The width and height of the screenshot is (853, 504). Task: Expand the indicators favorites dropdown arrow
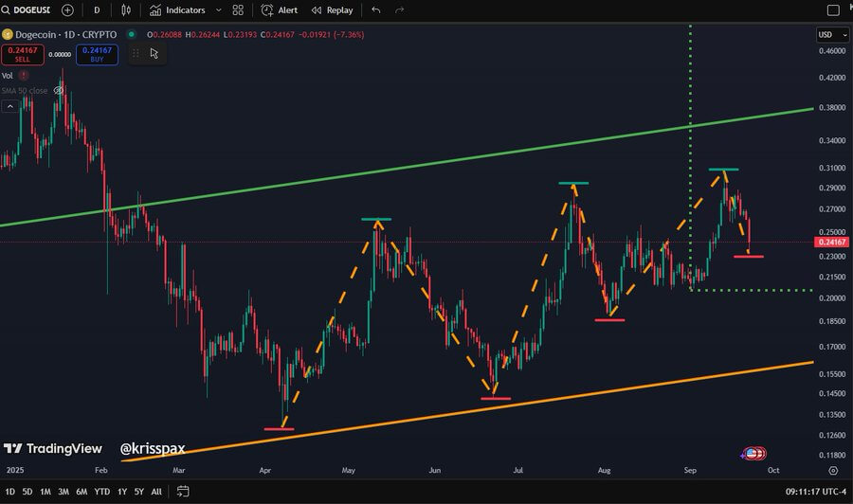[x=219, y=10]
